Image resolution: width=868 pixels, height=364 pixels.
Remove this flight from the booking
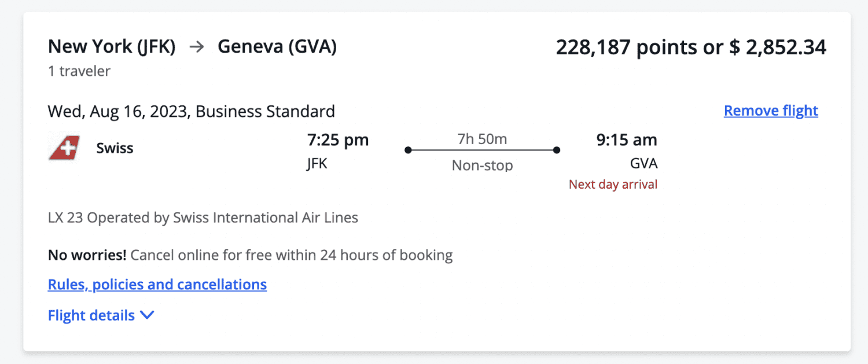click(770, 110)
